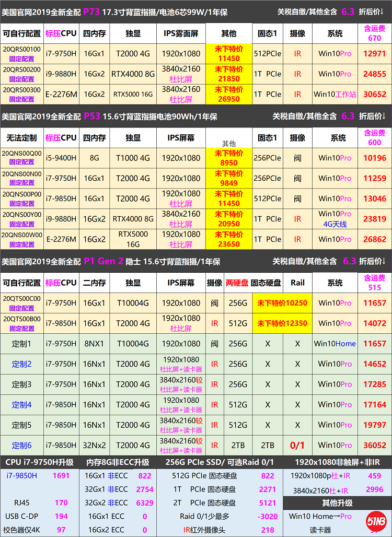This screenshot has width=392, height=537.
Task: Click the red 0/1 Rail cell
Action: (x=297, y=445)
